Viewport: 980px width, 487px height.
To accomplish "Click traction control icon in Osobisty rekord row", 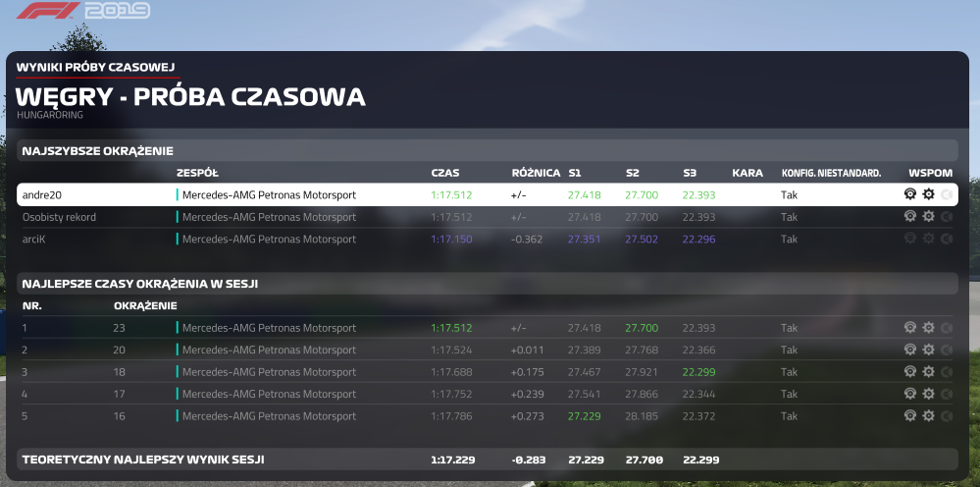I will pyautogui.click(x=910, y=216).
